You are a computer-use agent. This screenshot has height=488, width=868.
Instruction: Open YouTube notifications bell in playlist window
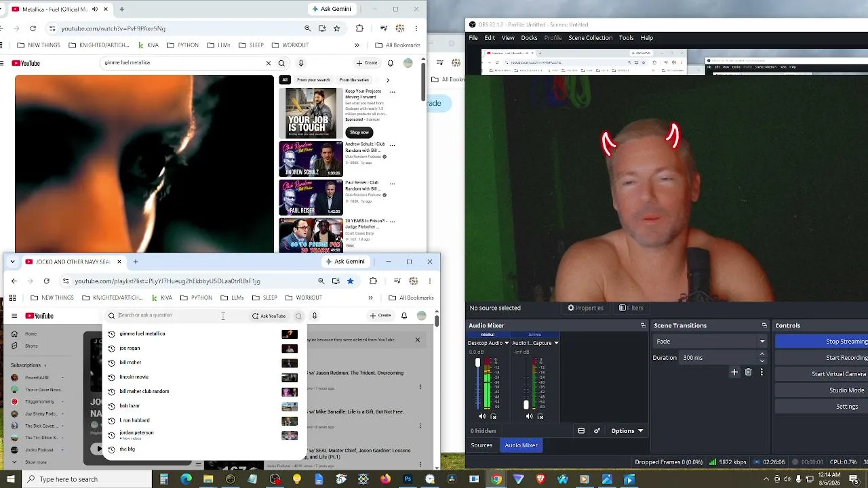coord(404,316)
